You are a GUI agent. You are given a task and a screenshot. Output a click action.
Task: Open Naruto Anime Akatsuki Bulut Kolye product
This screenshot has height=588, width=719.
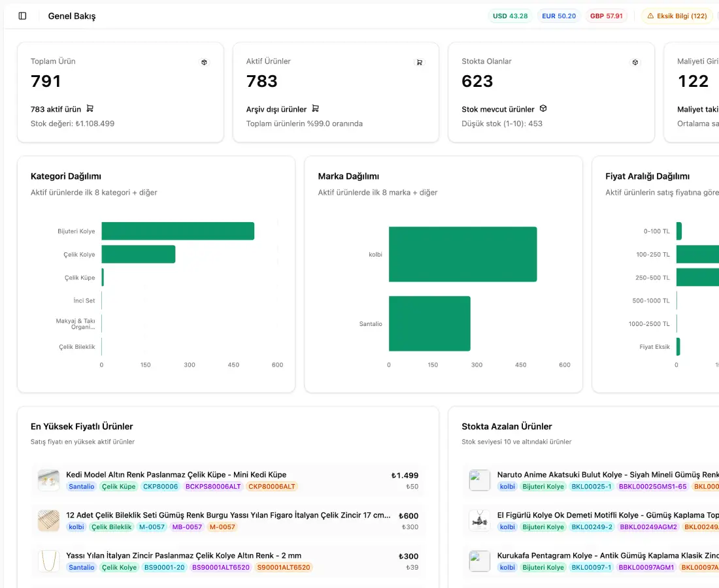point(608,475)
